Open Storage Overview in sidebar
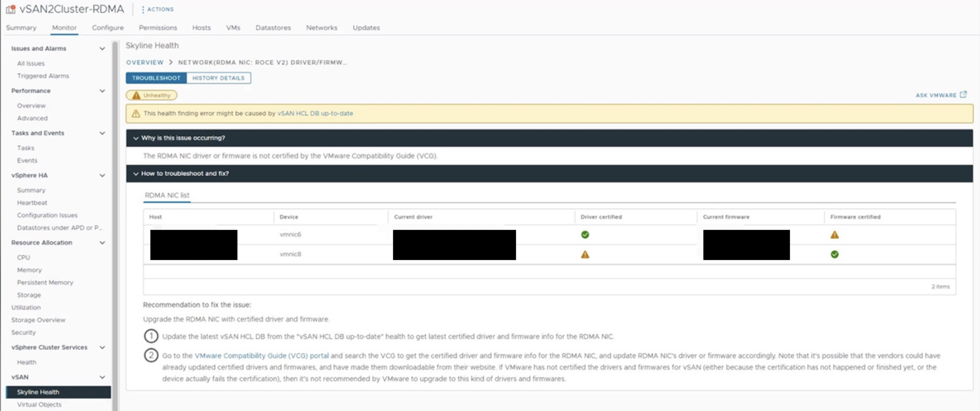The image size is (980, 411). [x=38, y=320]
